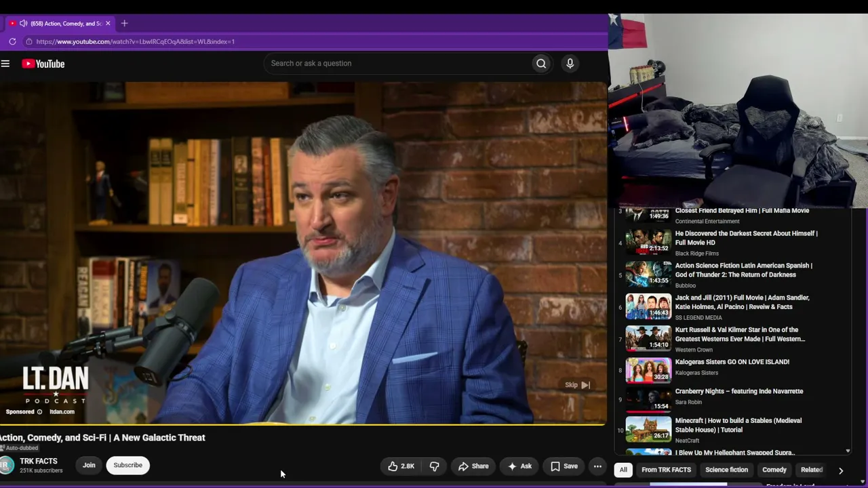This screenshot has height=488, width=868.
Task: Click the 1:54:10 western thumbnail
Action: click(x=648, y=338)
